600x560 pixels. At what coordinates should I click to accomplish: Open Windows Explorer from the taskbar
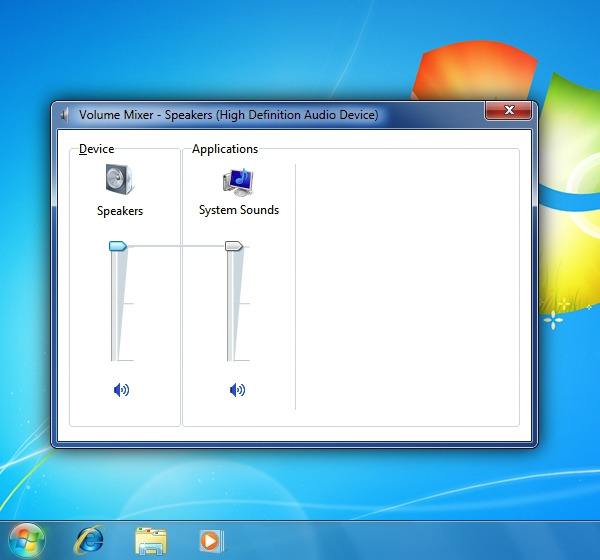tap(151, 540)
